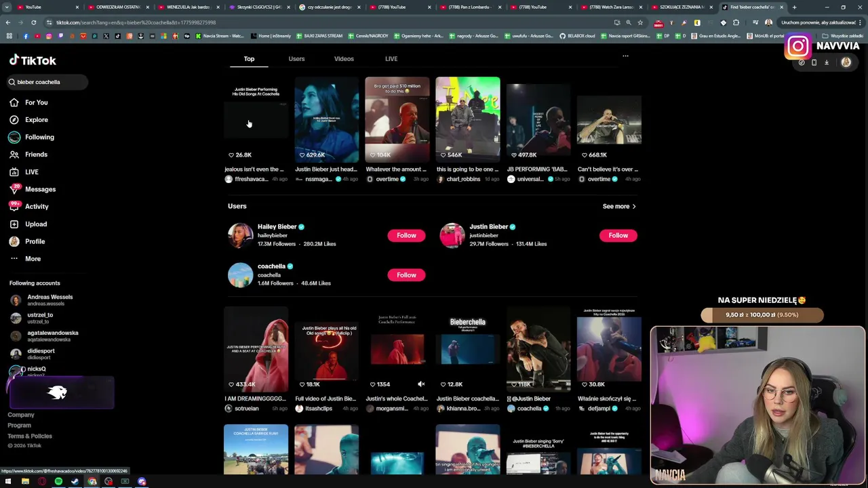
Task: Open the For You feed
Action: [x=29, y=102]
